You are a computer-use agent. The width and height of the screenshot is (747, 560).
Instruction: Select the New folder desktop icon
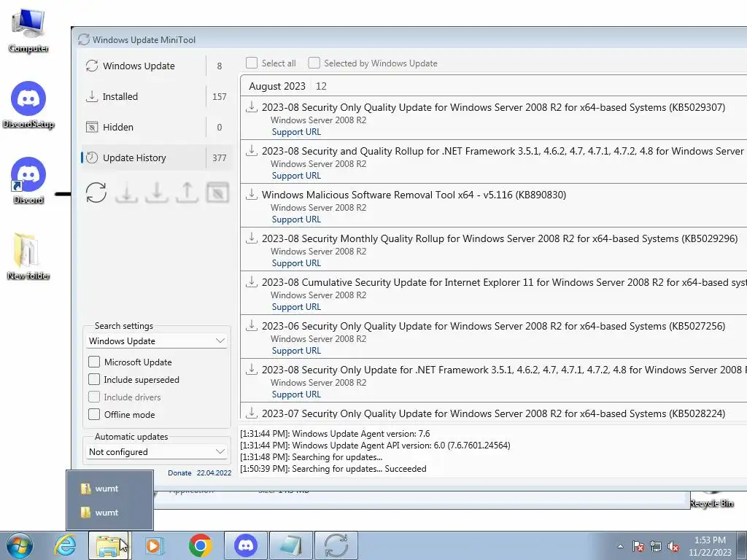28,256
